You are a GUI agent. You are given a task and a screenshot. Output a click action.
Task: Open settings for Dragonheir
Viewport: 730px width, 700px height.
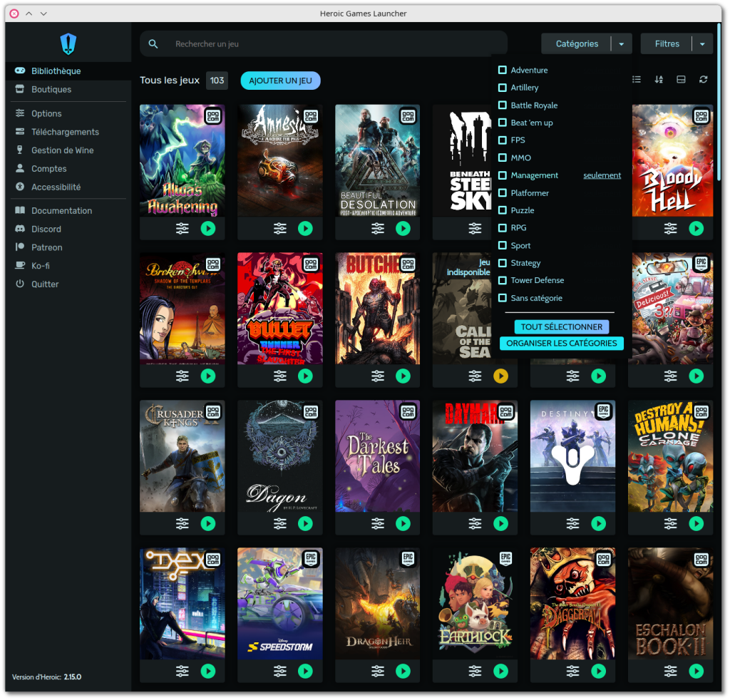378,671
